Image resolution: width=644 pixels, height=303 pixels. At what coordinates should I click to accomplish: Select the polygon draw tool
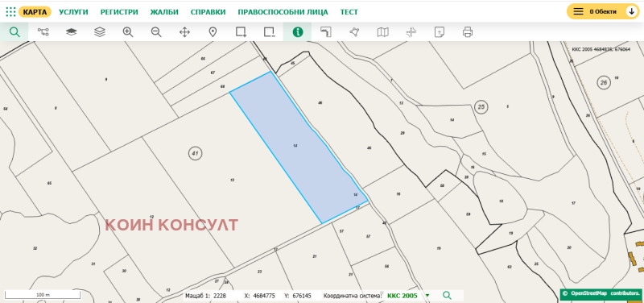pyautogui.click(x=354, y=32)
